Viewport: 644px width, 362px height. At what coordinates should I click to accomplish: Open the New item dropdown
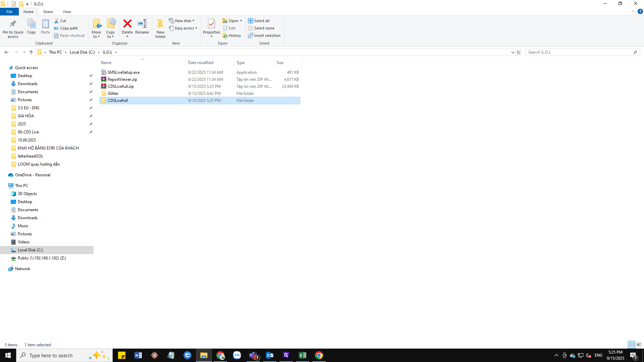point(193,20)
